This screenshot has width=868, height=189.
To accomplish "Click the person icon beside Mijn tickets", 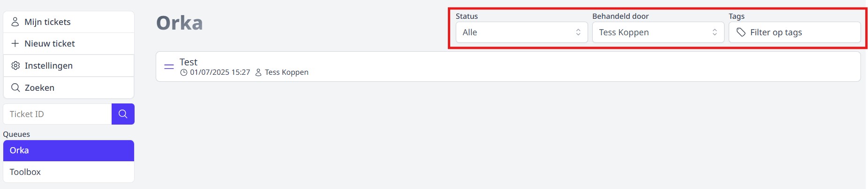I will [x=15, y=22].
